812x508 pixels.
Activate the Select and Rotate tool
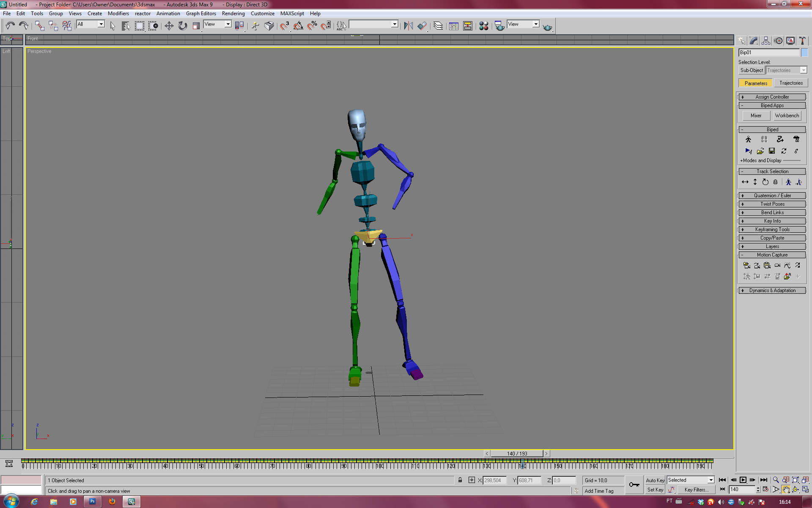pyautogui.click(x=182, y=26)
